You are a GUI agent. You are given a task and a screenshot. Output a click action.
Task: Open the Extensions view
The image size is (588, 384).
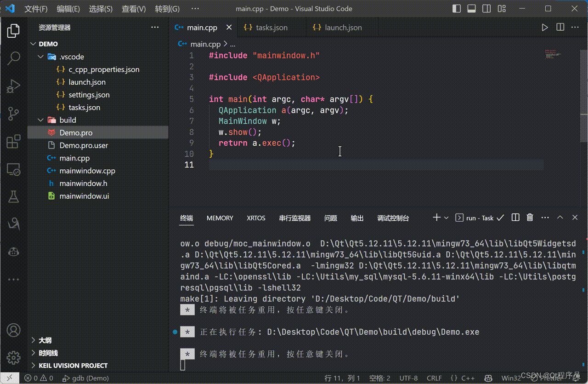pyautogui.click(x=13, y=141)
